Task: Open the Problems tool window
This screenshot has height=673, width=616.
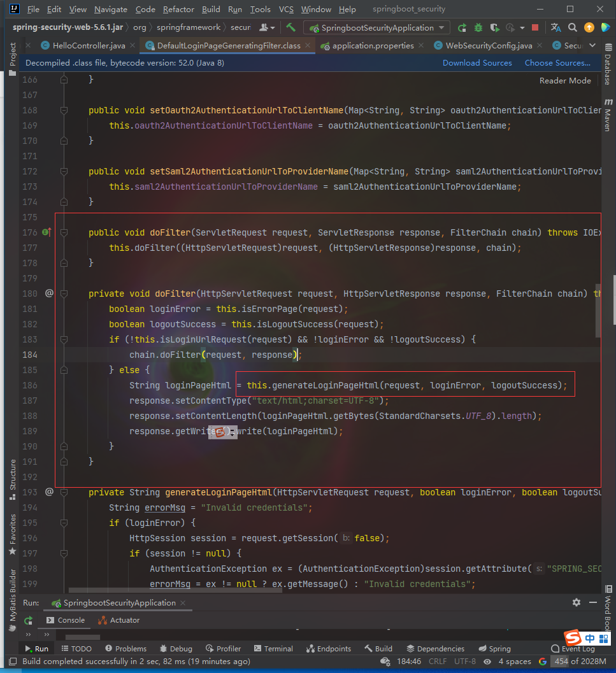Action: pos(126,649)
